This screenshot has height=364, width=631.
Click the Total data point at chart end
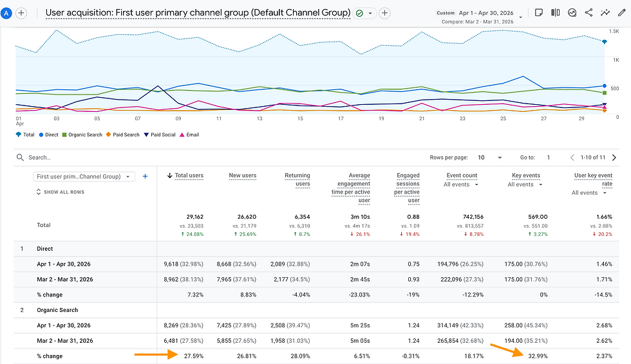click(605, 41)
